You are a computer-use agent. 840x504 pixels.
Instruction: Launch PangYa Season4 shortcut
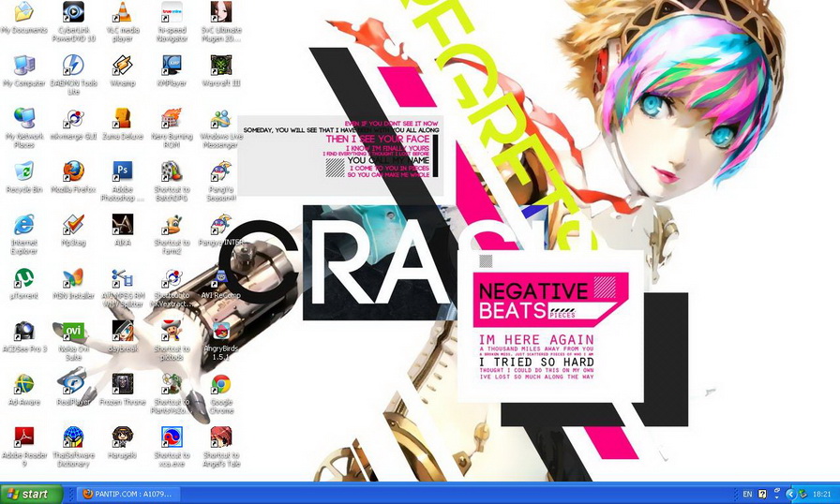(221, 171)
